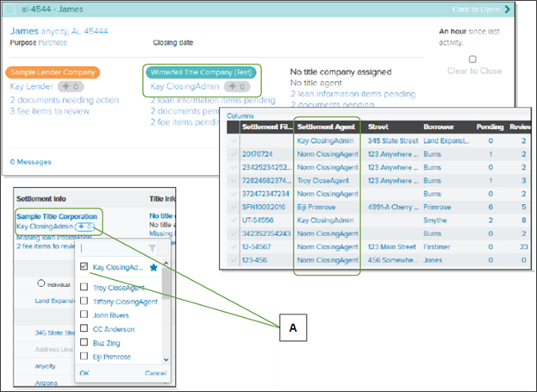Click Settlement Info section header

point(41,199)
